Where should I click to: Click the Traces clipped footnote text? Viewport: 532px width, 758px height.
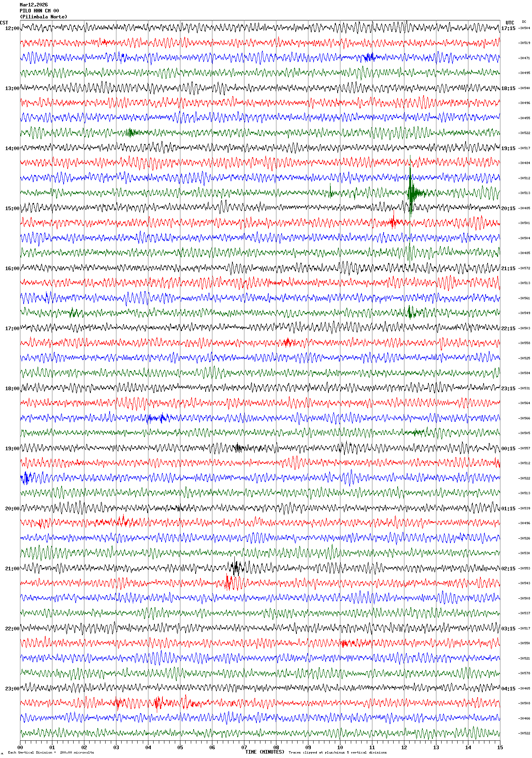point(338,752)
